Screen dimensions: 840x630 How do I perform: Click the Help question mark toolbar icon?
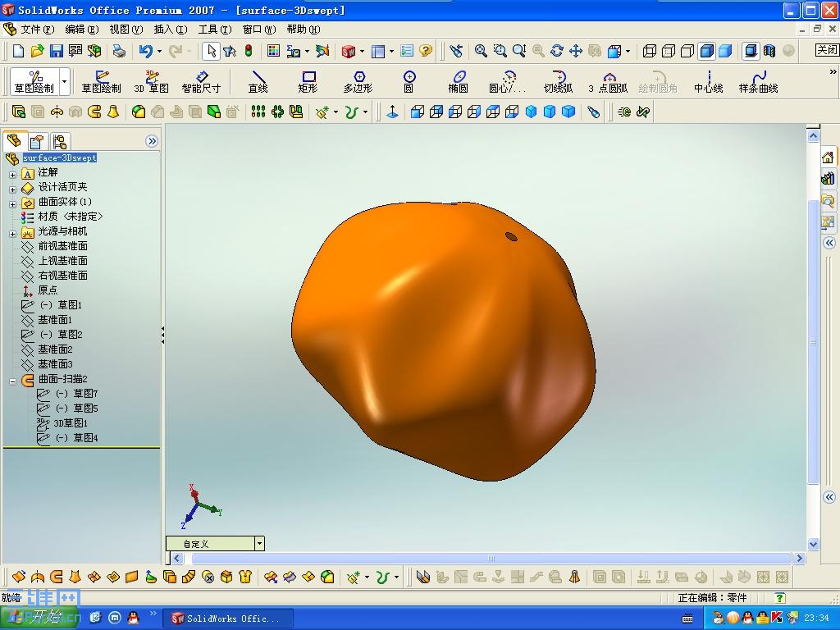(426, 51)
